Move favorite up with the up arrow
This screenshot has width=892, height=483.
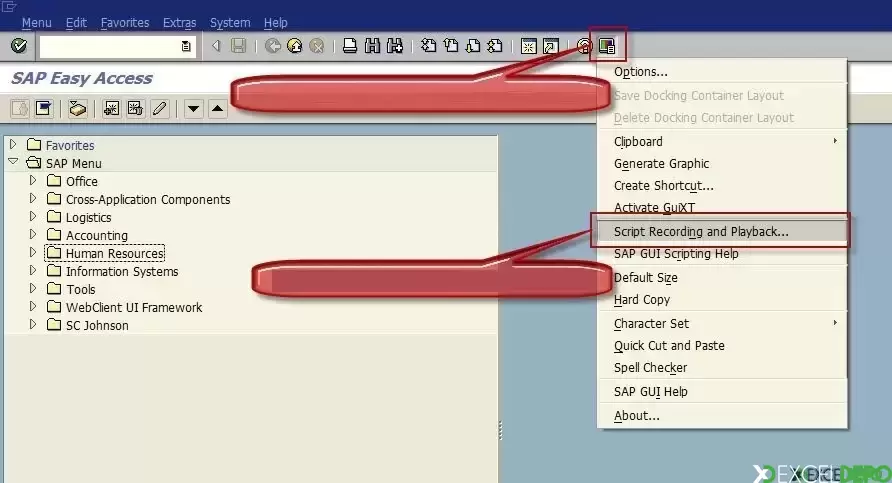218,108
